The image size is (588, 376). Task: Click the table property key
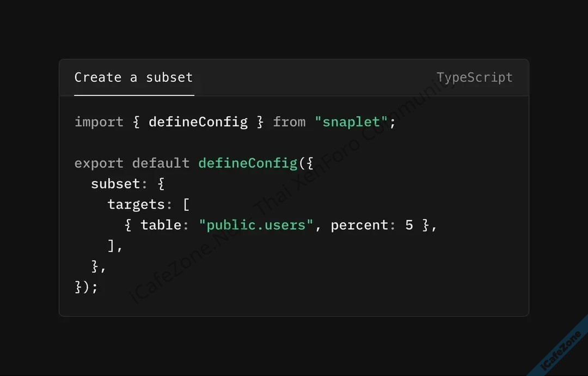pos(161,225)
